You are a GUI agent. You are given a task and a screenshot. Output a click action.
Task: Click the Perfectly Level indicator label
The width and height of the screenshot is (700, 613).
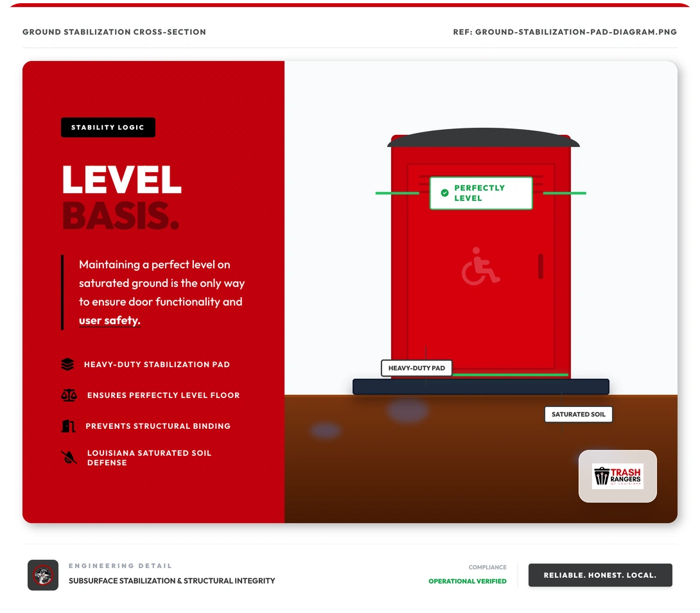coord(480,193)
